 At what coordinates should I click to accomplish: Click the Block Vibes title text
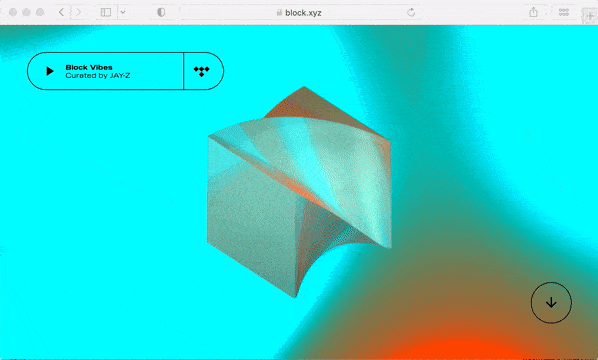pos(89,67)
